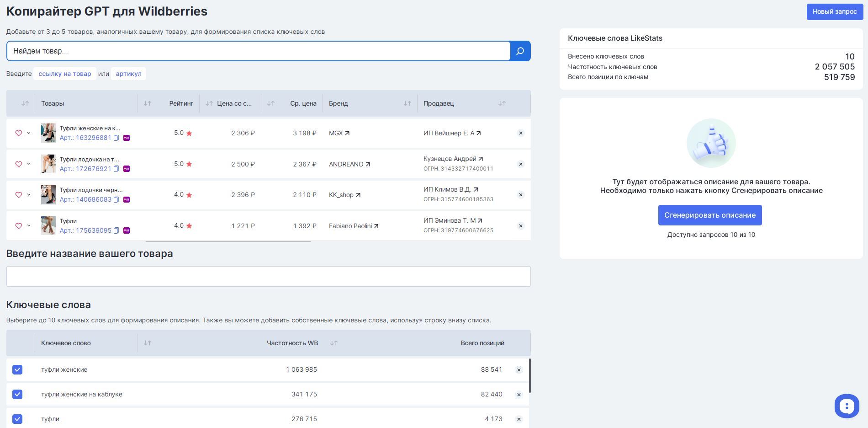This screenshot has width=868, height=428.
Task: Remove the MGX product row
Action: (520, 133)
